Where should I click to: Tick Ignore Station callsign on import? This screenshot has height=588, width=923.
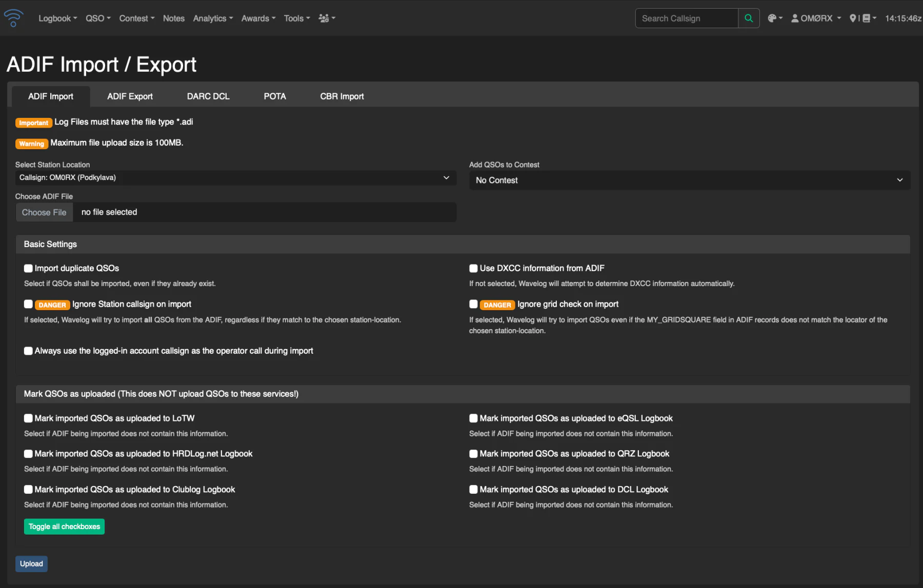pyautogui.click(x=28, y=304)
